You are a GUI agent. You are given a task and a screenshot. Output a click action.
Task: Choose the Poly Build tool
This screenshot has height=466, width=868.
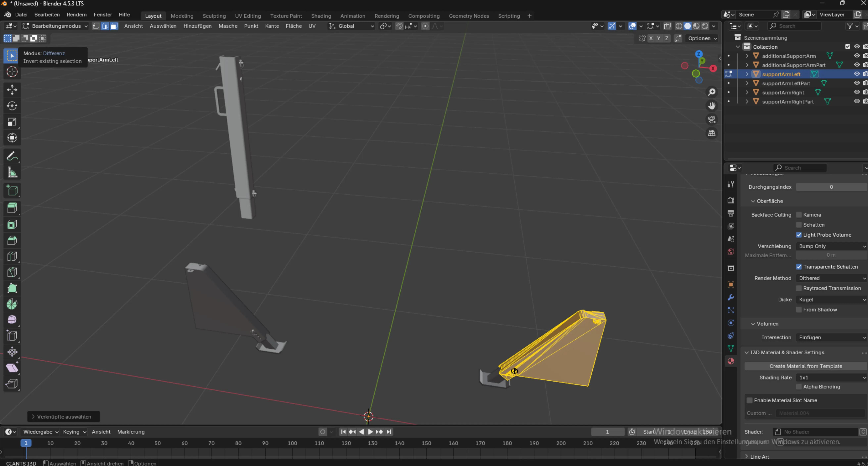(12, 288)
